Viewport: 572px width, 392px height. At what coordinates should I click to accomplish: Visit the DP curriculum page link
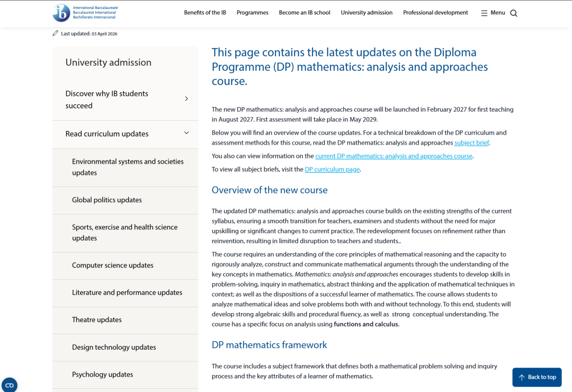point(332,170)
